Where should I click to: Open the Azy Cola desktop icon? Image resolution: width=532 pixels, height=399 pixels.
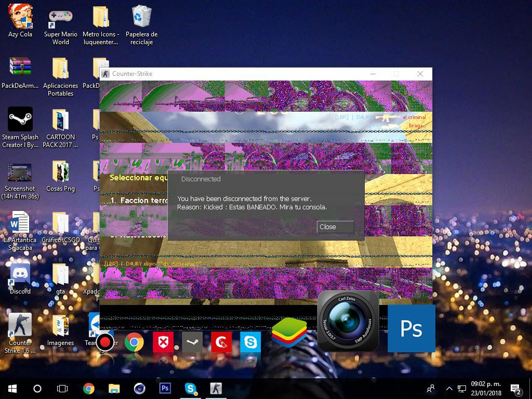[x=20, y=21]
